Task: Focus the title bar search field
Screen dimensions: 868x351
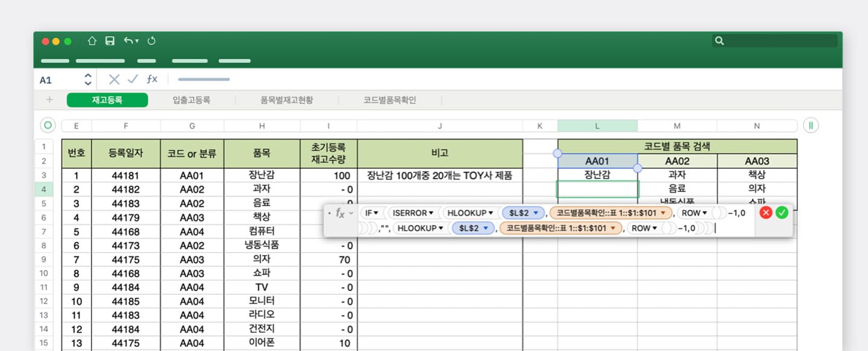Action: (x=775, y=41)
